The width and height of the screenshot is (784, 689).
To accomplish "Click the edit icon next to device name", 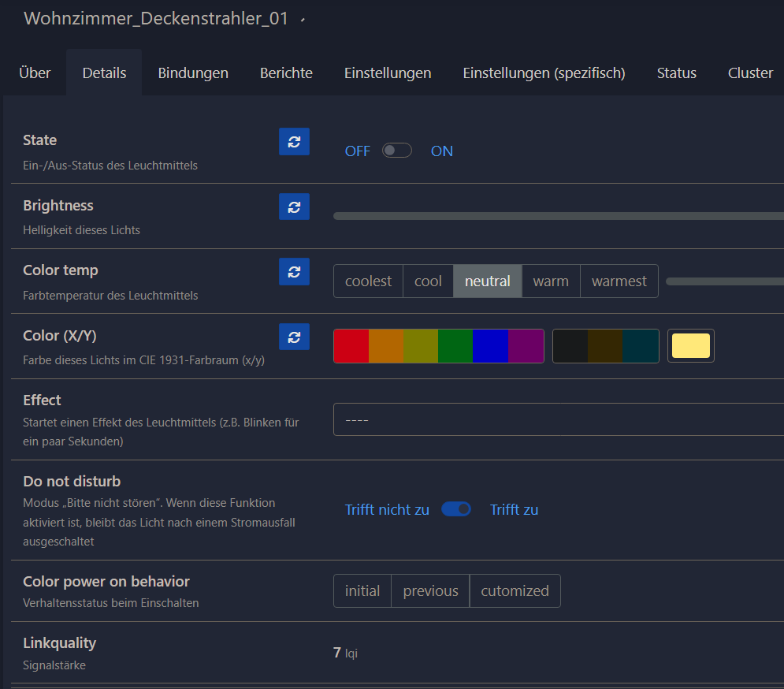I will pos(303,19).
